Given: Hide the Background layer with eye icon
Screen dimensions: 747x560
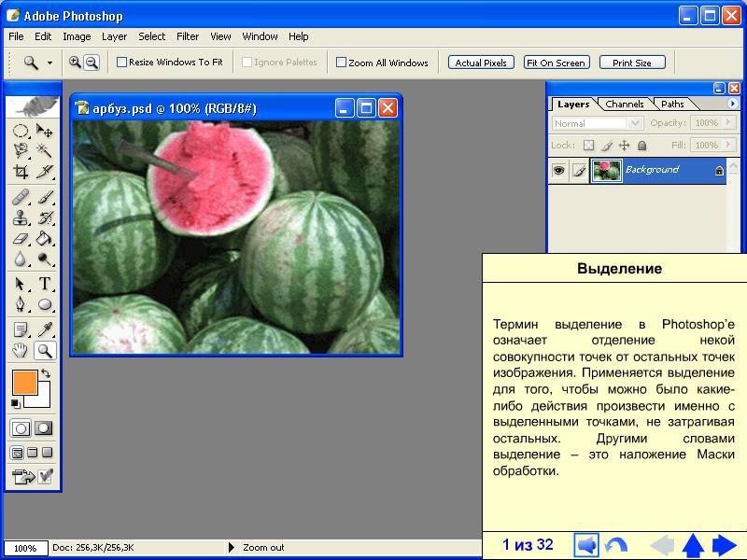Looking at the screenshot, I should click(558, 171).
